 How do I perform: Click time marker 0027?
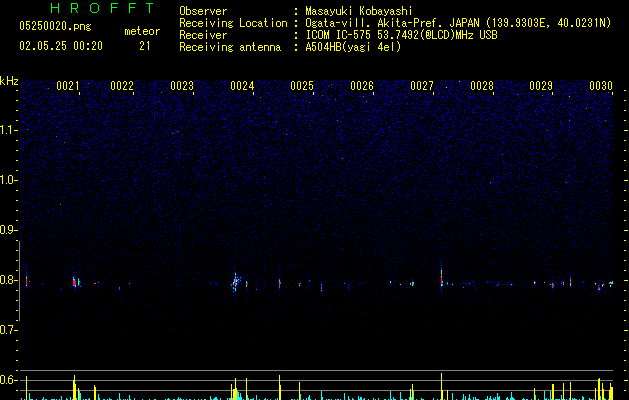(422, 86)
